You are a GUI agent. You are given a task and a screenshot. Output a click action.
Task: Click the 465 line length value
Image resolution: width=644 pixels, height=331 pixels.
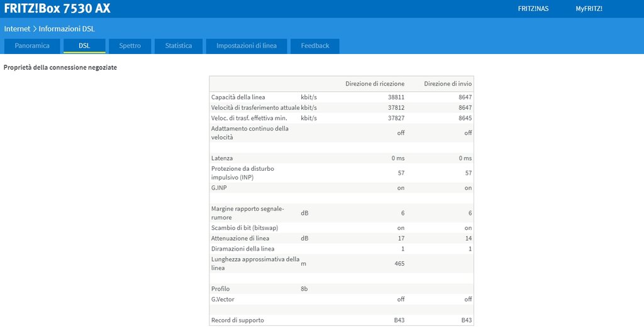tap(399, 264)
